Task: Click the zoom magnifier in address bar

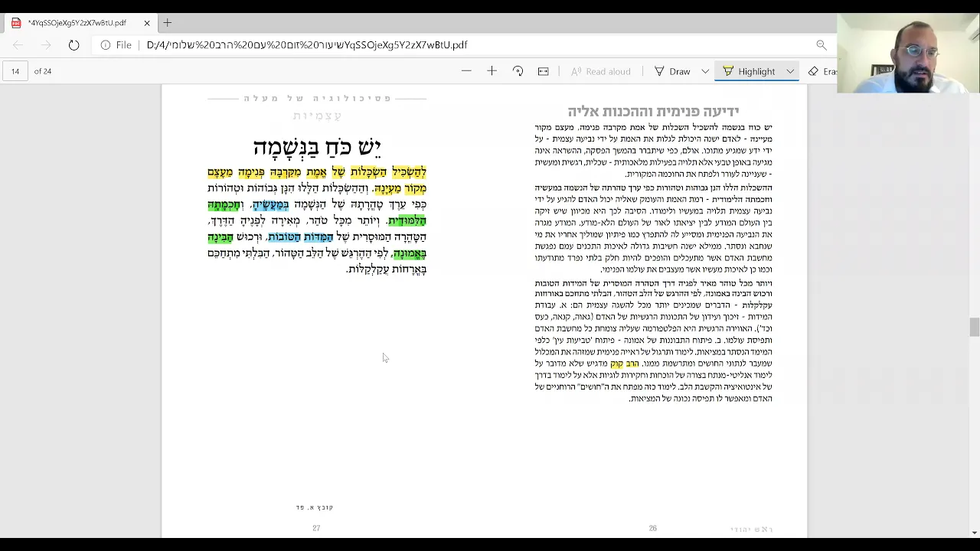Action: (x=822, y=45)
